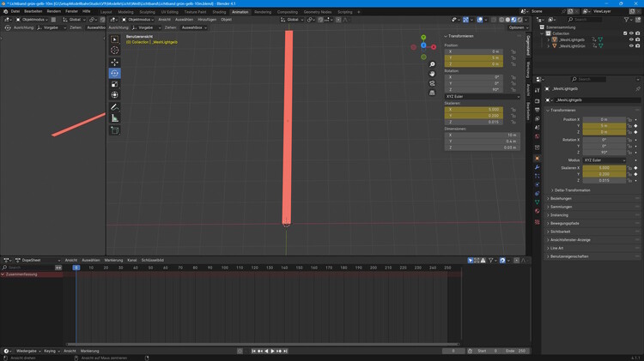The height and width of the screenshot is (361, 644).
Task: Collapse the Zusammenfassung channel row
Action: tap(3, 274)
